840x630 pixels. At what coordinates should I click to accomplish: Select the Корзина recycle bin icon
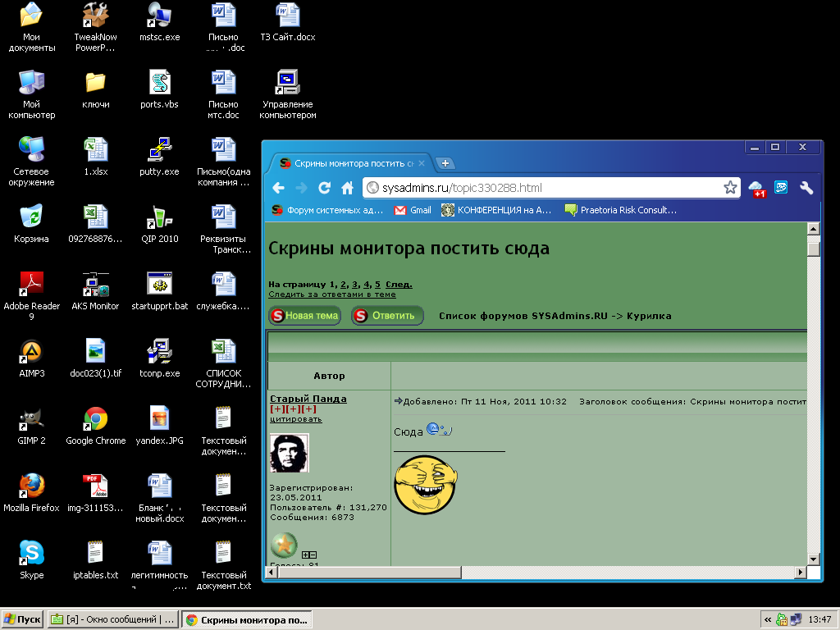point(32,224)
